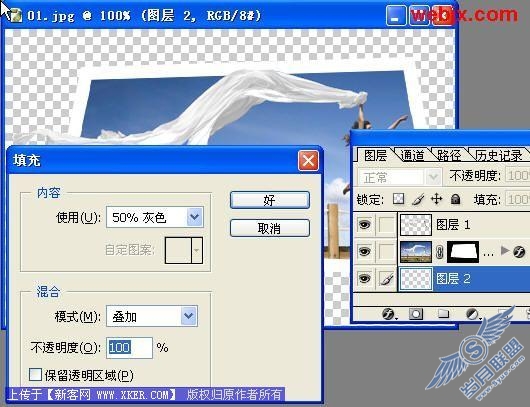Click the 取消 button
530x407 pixels.
269,228
